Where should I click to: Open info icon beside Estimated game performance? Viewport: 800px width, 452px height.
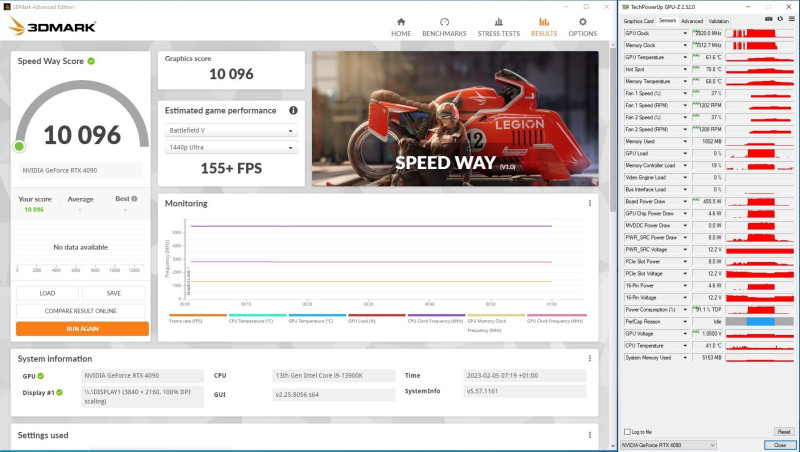(x=293, y=110)
